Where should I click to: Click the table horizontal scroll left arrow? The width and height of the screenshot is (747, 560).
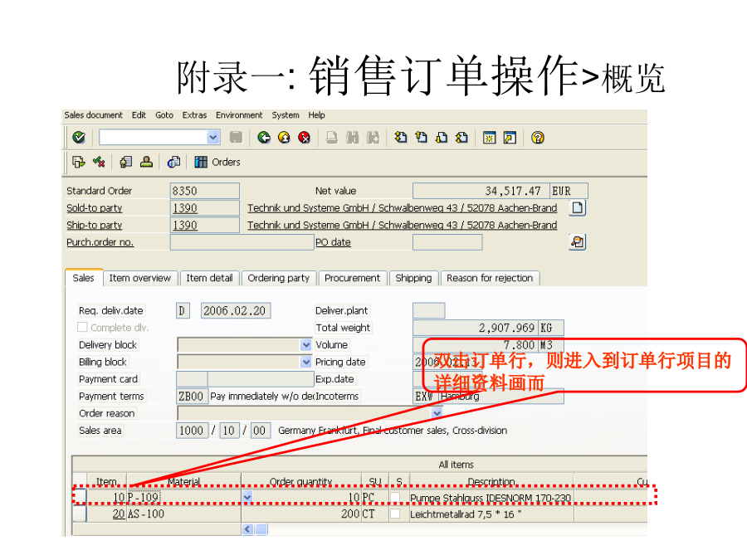coord(247,529)
